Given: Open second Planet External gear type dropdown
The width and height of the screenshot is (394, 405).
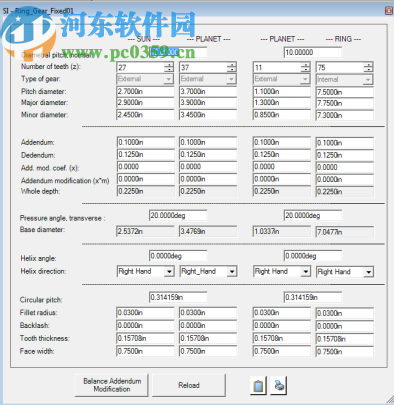Looking at the screenshot, I should pos(305,79).
